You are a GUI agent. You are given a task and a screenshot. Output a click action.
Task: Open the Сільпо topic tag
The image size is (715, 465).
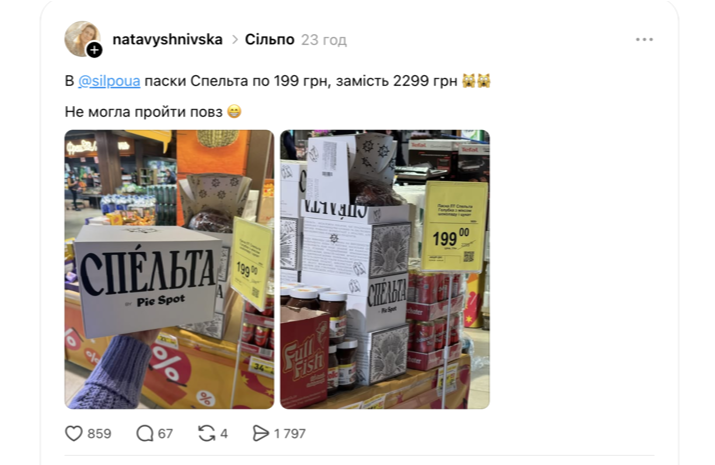pos(269,40)
